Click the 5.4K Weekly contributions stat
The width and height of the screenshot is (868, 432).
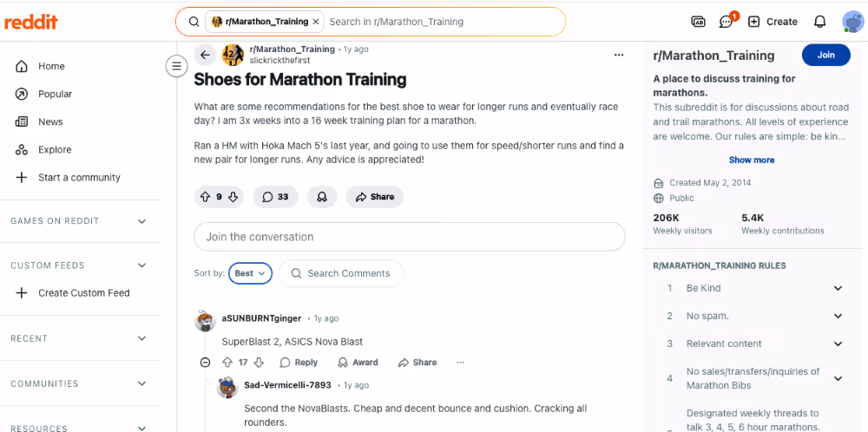(783, 224)
